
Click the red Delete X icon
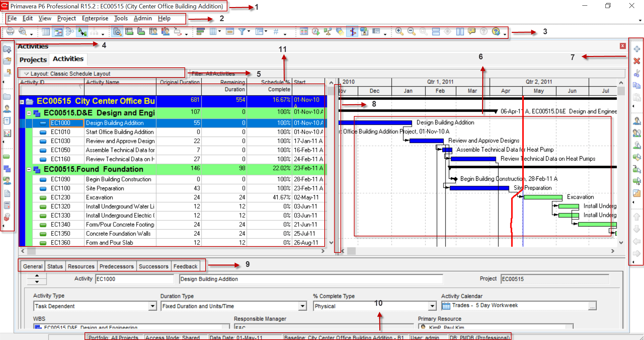click(x=637, y=61)
